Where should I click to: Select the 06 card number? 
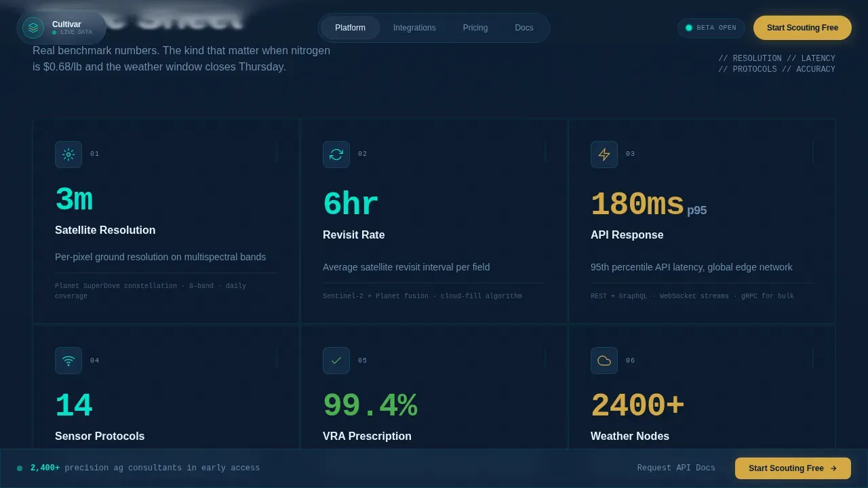[631, 361]
